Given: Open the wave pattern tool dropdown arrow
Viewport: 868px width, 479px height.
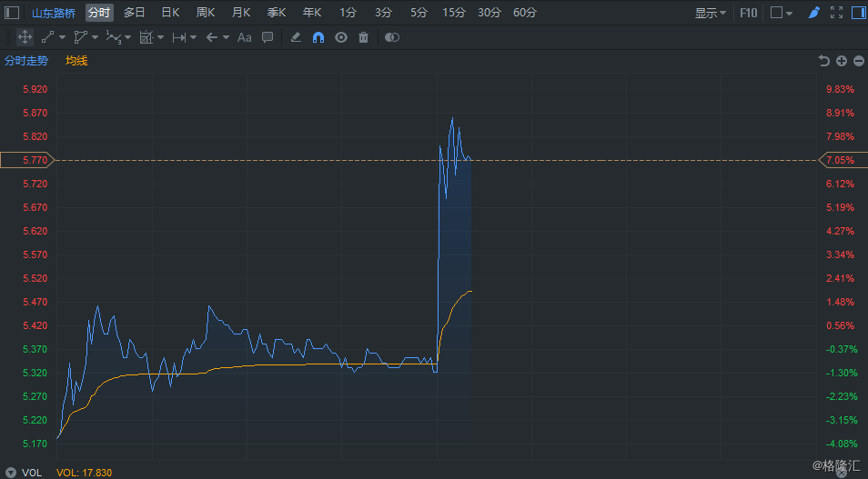Looking at the screenshot, I should [x=128, y=37].
